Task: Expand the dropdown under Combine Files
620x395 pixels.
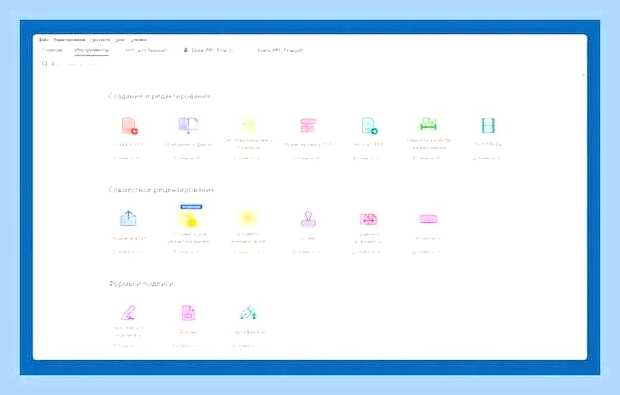Action: point(187,158)
